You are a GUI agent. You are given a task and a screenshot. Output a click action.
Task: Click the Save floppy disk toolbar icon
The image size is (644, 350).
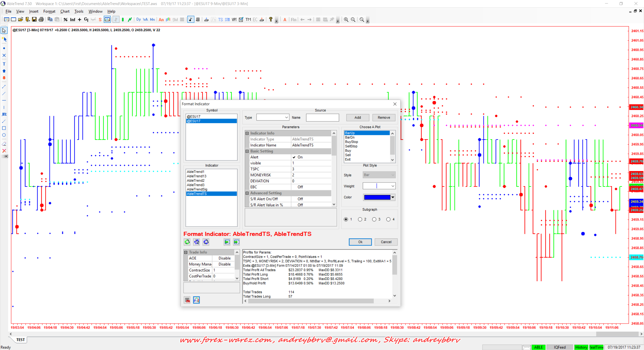point(34,20)
